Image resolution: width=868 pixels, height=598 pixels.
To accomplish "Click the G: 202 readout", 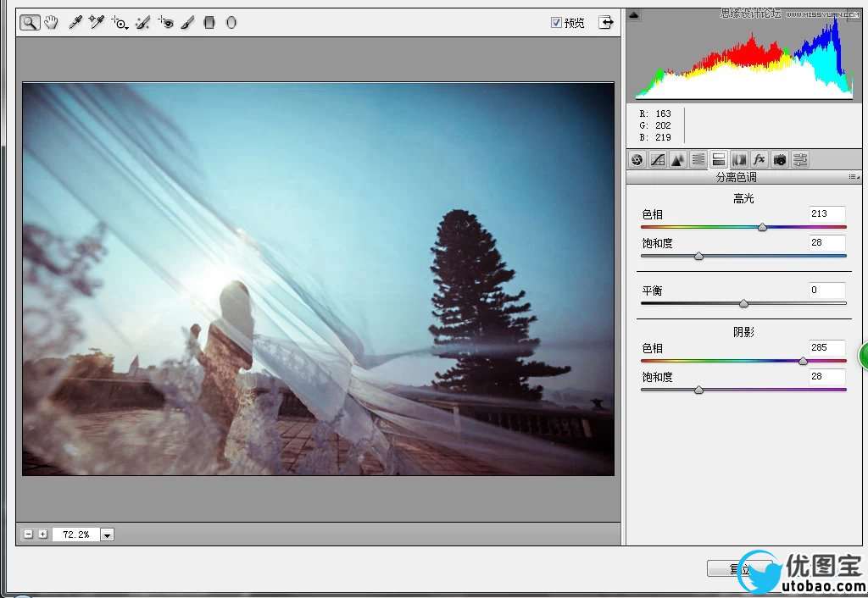I will [x=655, y=125].
